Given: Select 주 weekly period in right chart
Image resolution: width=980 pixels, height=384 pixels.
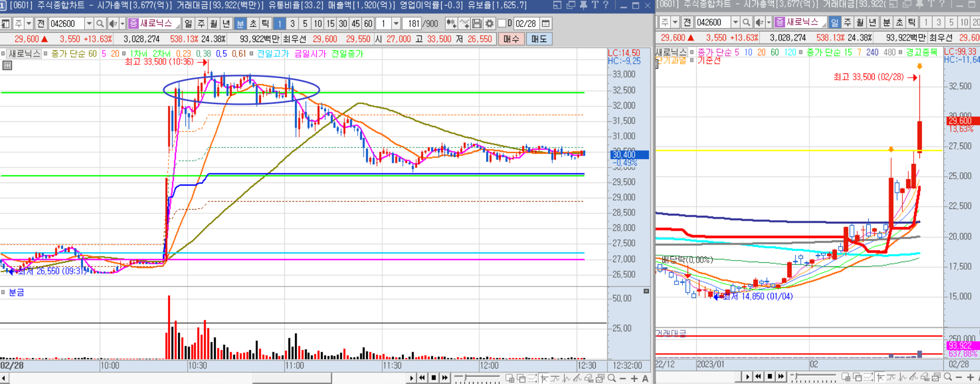Looking at the screenshot, I should point(847,22).
